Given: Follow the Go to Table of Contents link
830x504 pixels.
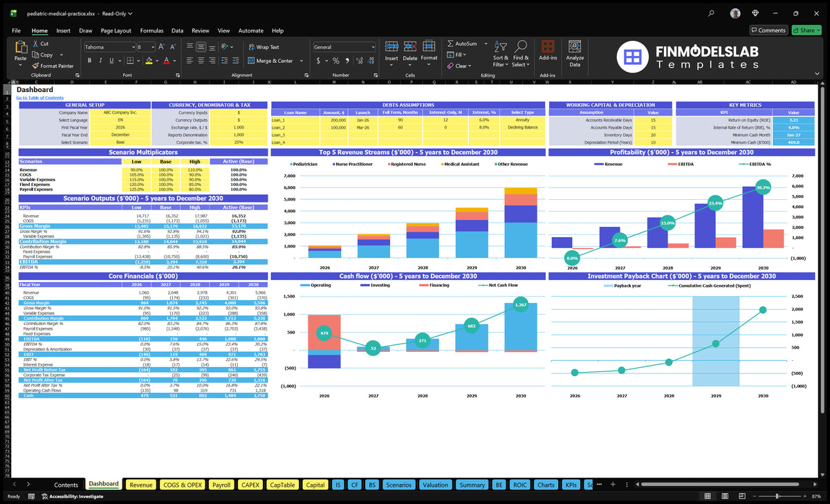Looking at the screenshot, I should pyautogui.click(x=40, y=97).
